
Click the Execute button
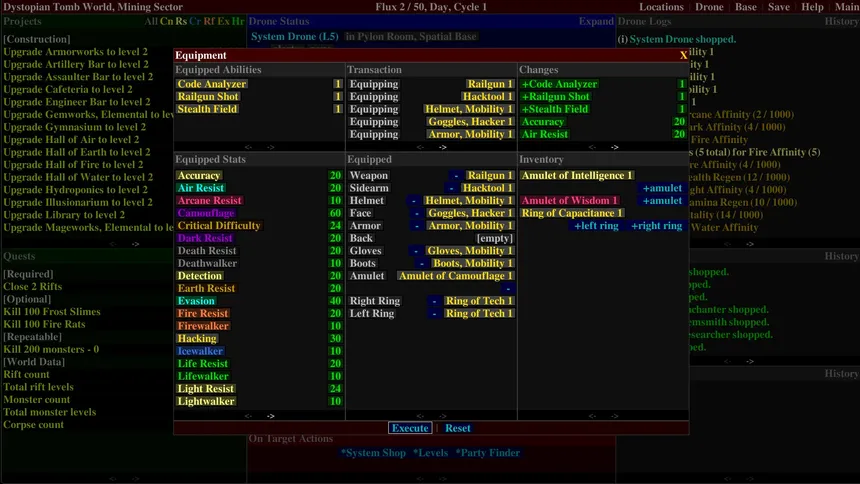point(410,428)
